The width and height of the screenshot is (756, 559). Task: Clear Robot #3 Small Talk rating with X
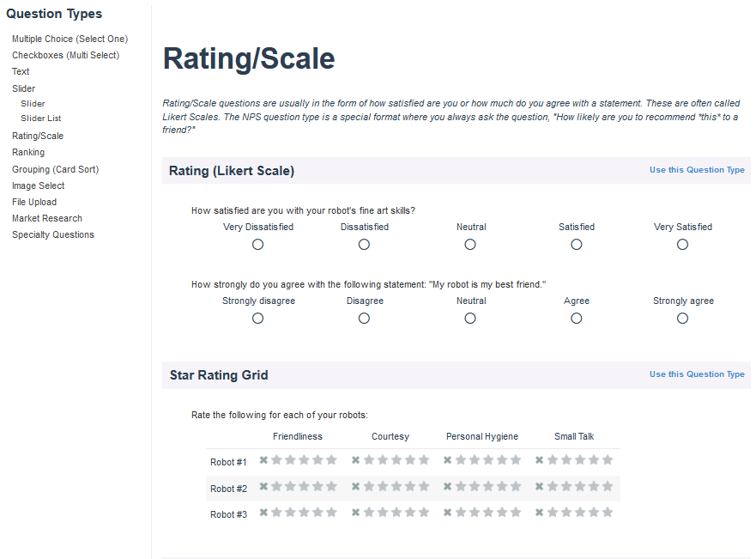coord(540,513)
